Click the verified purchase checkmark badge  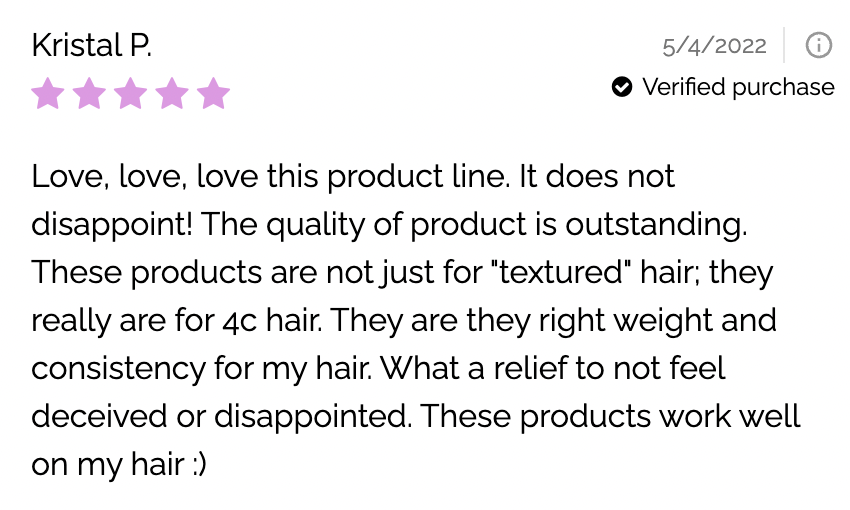[x=622, y=88]
